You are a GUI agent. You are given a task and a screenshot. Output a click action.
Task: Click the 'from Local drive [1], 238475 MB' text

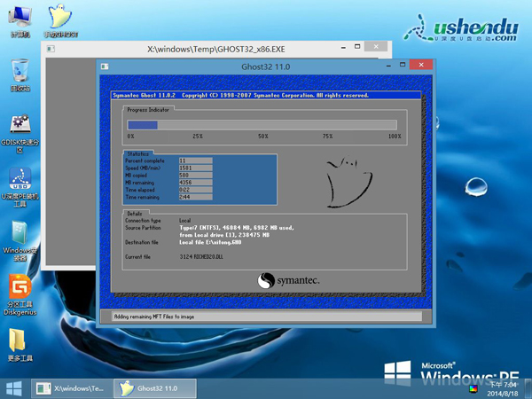[224, 235]
